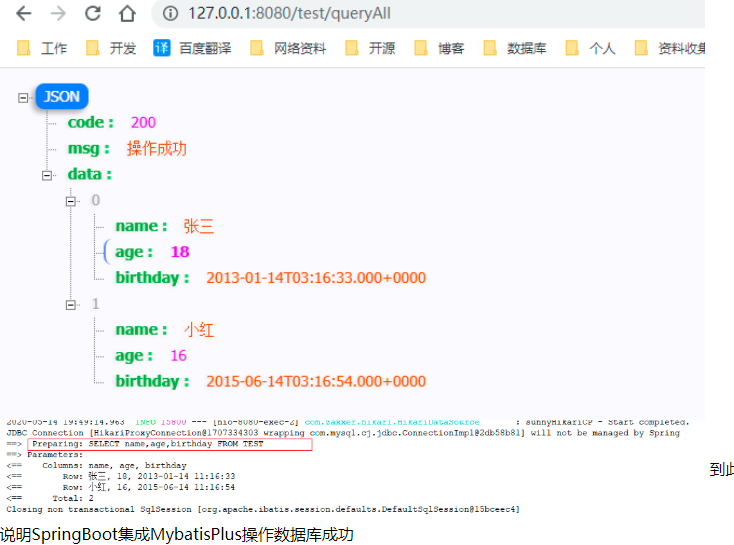The height and width of the screenshot is (545, 734).
Task: Open the 百度翻译 bookmark
Action: (x=192, y=48)
